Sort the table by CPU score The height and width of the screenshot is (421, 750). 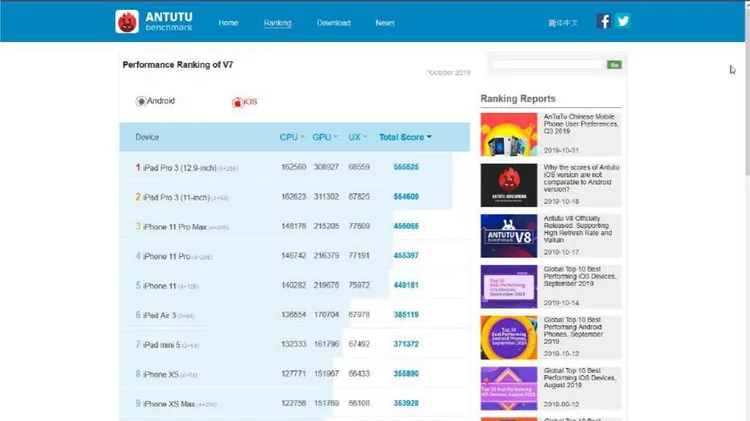tap(292, 137)
